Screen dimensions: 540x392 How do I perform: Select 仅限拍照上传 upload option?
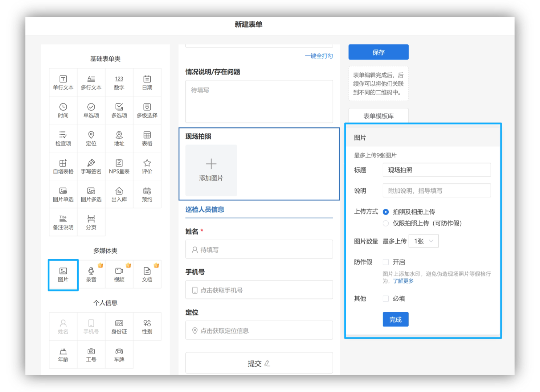(386, 223)
